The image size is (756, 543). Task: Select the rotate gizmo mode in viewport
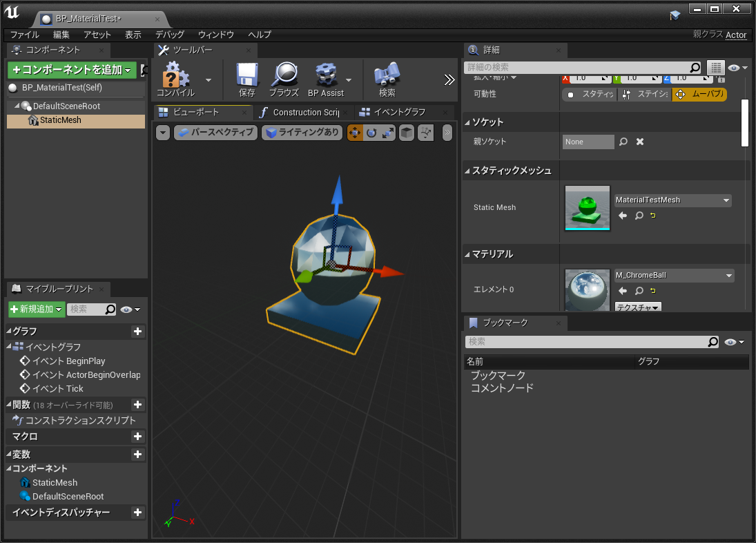click(371, 133)
